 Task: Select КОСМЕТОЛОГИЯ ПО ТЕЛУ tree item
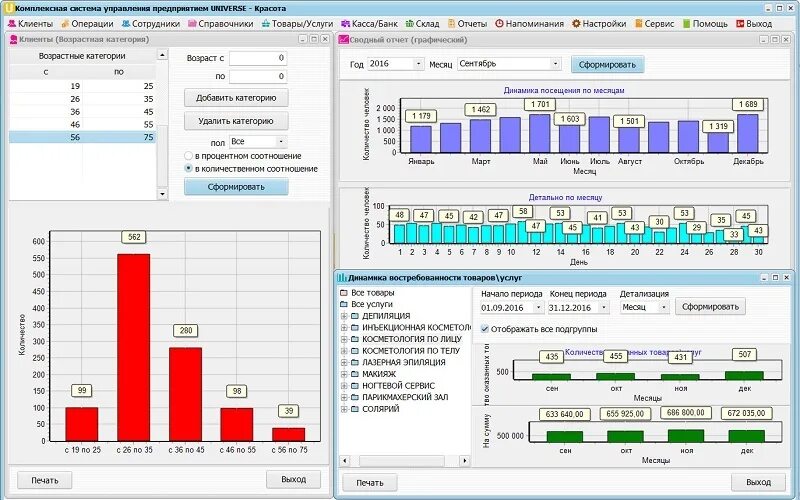[x=411, y=351]
